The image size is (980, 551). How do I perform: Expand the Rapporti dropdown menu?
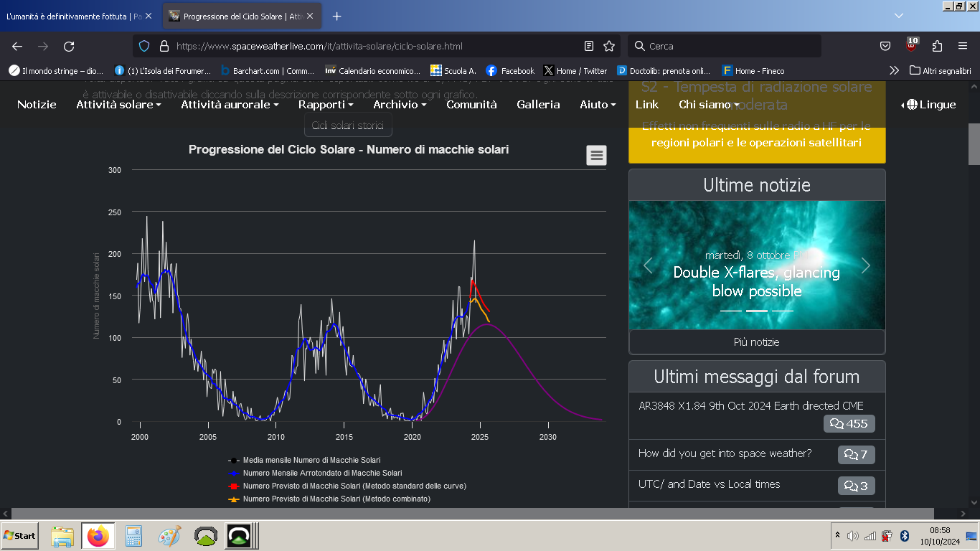pyautogui.click(x=326, y=104)
